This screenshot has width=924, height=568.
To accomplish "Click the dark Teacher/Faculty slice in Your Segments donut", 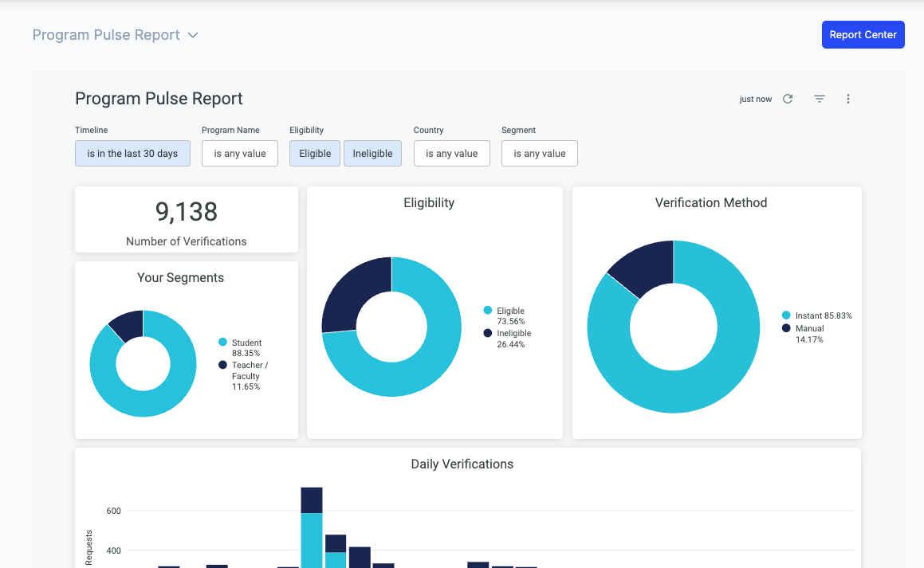I will tap(128, 323).
